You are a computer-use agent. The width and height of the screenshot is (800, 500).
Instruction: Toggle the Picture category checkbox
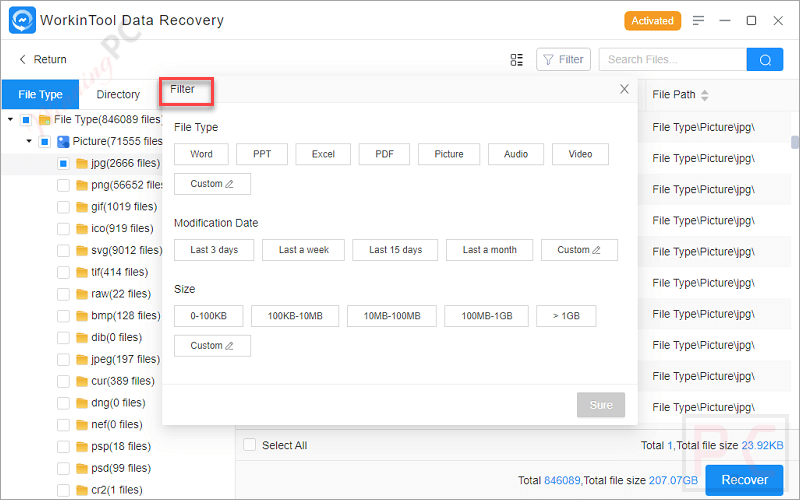pyautogui.click(x=44, y=141)
